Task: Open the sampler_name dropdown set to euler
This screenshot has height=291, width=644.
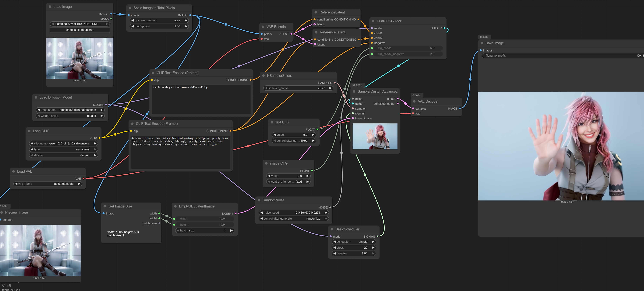Action: (x=298, y=88)
